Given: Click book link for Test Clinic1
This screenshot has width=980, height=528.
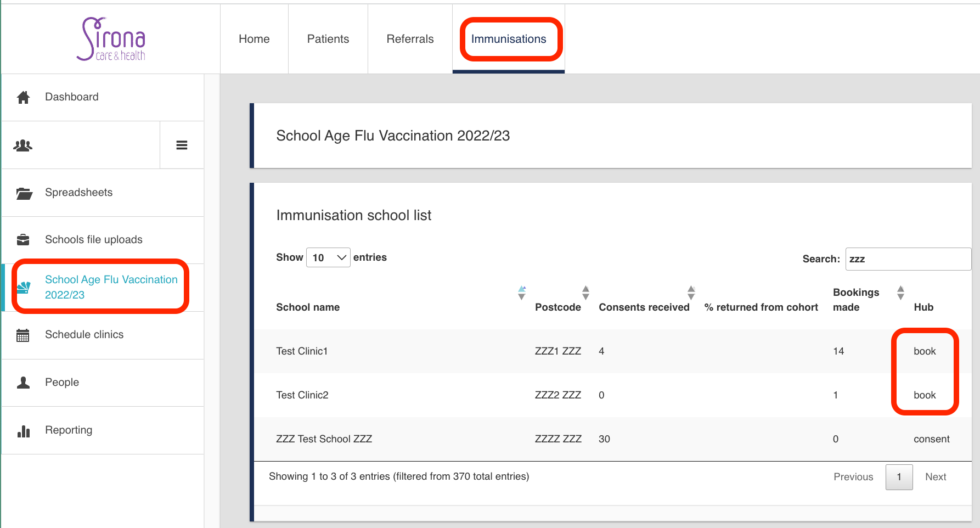Looking at the screenshot, I should point(924,351).
